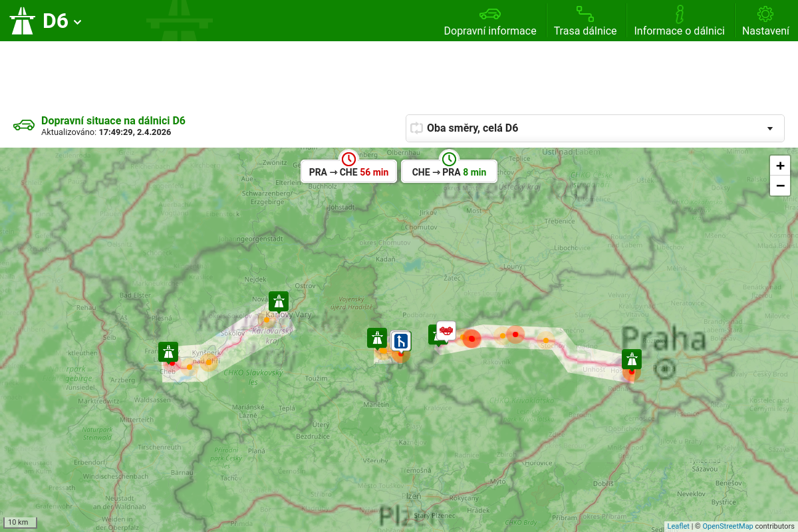This screenshot has width=798, height=532.
Task: Open Dopravní informace tab
Action: [x=490, y=21]
